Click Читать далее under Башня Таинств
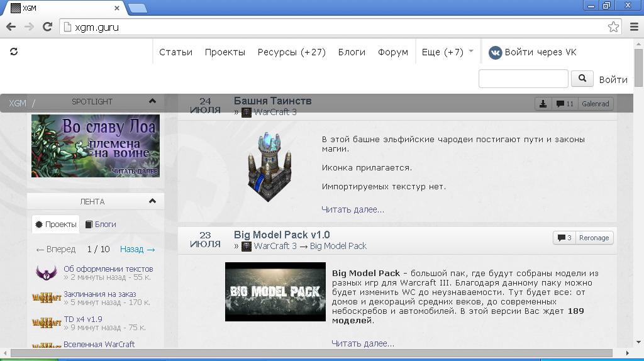The width and height of the screenshot is (644, 361). tap(353, 209)
